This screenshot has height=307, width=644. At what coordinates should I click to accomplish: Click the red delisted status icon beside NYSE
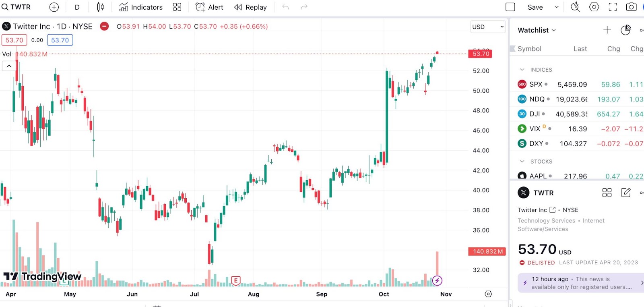[x=104, y=26]
